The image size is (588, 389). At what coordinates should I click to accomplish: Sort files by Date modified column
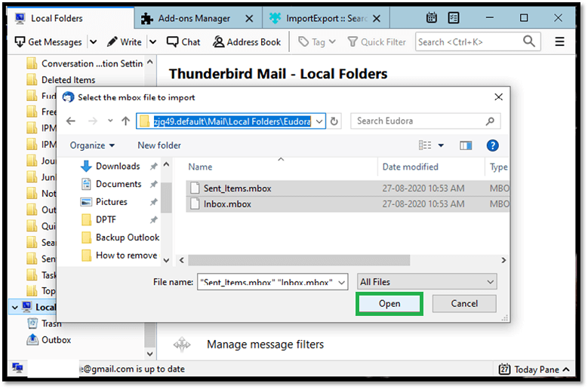click(x=411, y=167)
